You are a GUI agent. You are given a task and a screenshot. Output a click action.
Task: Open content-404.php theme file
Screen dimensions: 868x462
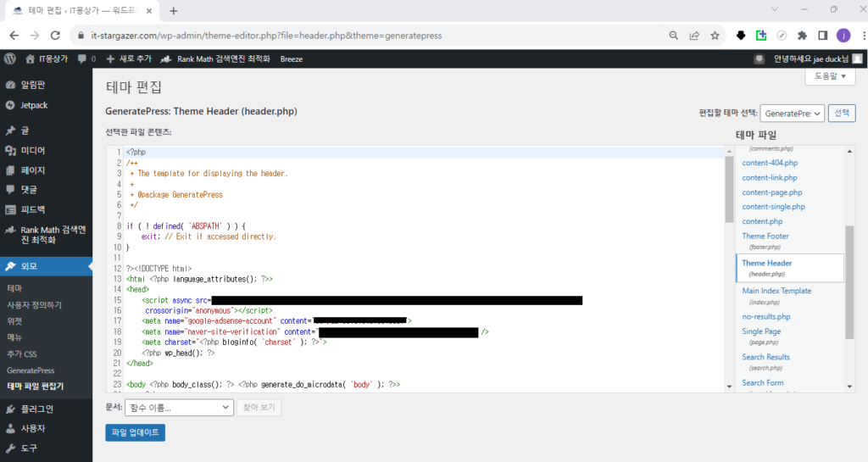coord(770,163)
